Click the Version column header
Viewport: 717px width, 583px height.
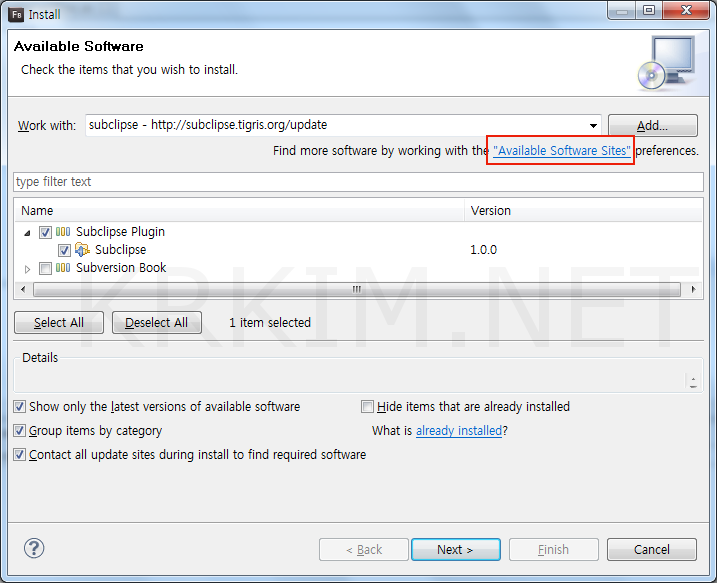[583, 210]
